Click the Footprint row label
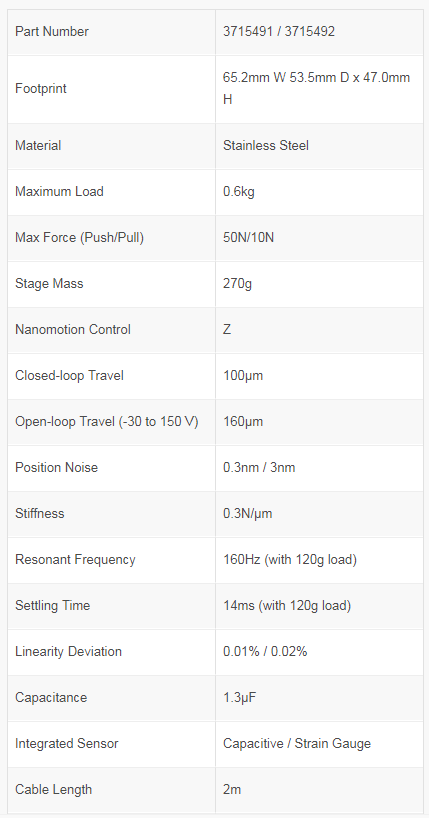The width and height of the screenshot is (429, 818). pos(41,89)
